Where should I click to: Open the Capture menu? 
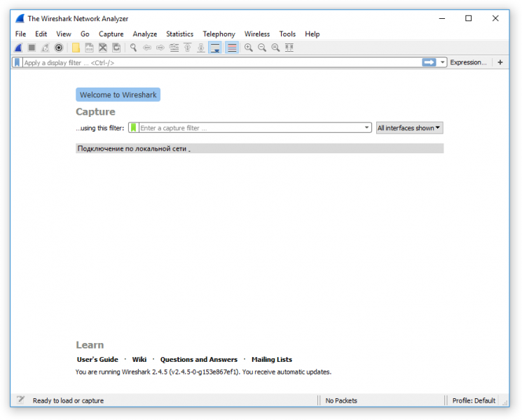click(111, 34)
